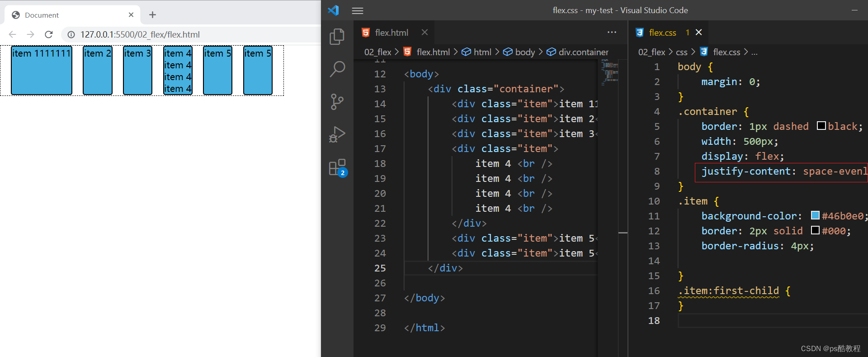868x357 pixels.
Task: Reload the browser page
Action: [49, 34]
